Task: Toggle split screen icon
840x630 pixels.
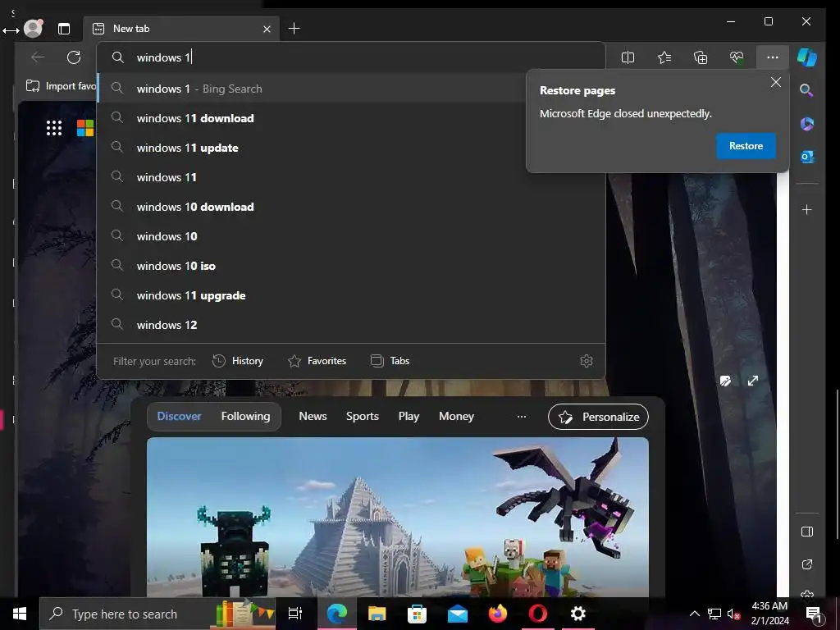Action: pyautogui.click(x=628, y=57)
